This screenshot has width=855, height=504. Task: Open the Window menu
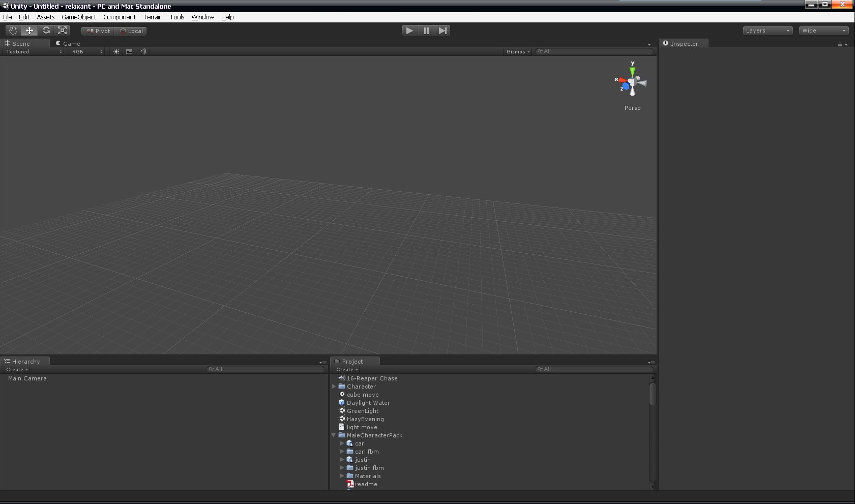pyautogui.click(x=202, y=17)
